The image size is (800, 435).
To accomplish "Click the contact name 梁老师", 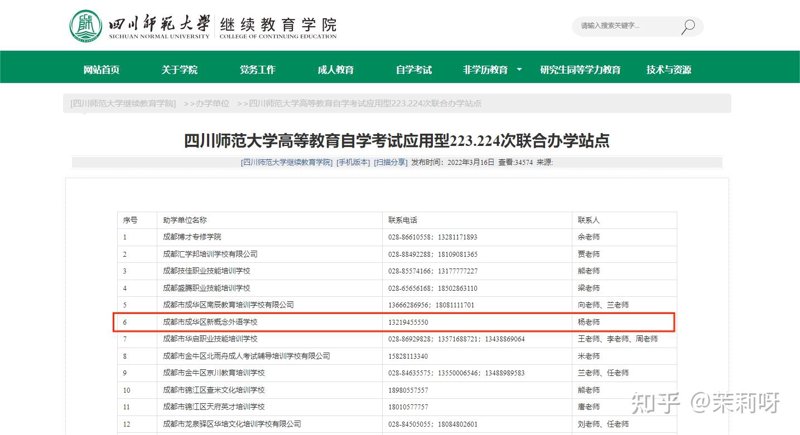I will click(588, 288).
